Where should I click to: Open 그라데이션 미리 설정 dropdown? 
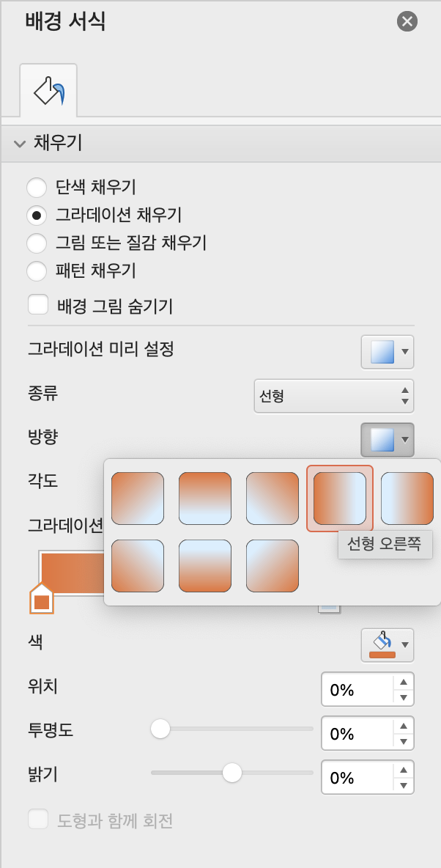point(388,351)
